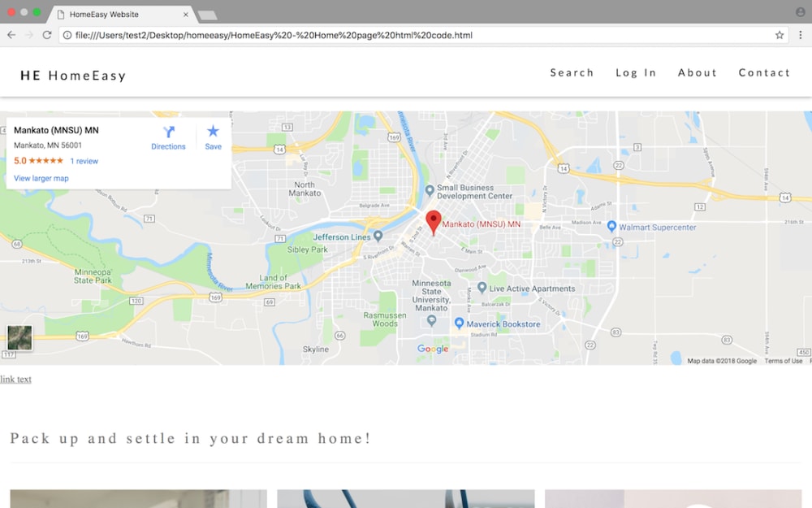The height and width of the screenshot is (508, 812).
Task: Click the red Mankato (MNSU) MN pin
Action: click(x=434, y=222)
